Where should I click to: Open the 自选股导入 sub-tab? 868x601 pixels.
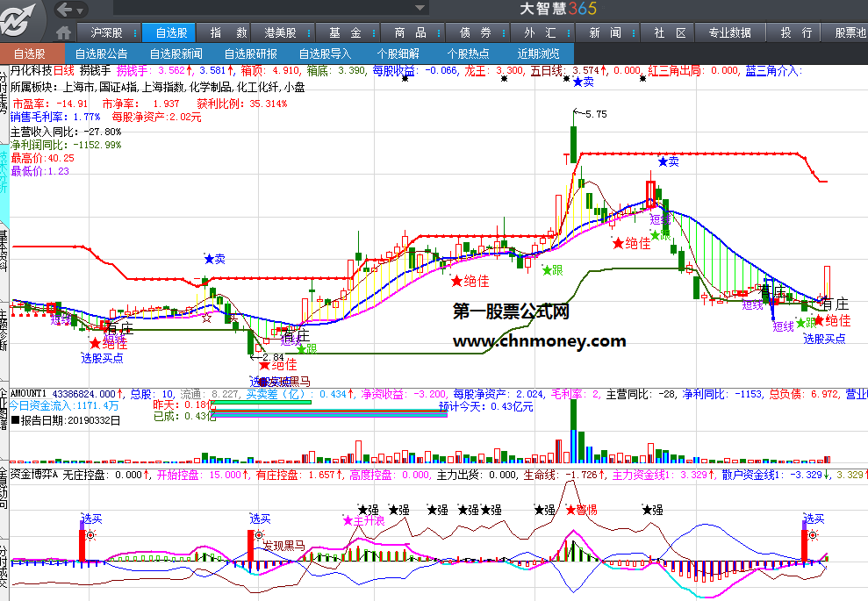click(x=325, y=54)
